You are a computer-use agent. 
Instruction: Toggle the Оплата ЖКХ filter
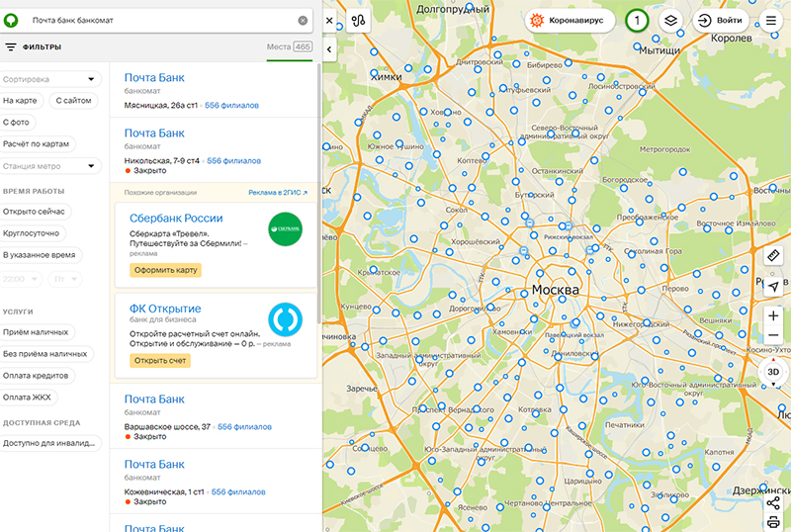pyautogui.click(x=28, y=398)
